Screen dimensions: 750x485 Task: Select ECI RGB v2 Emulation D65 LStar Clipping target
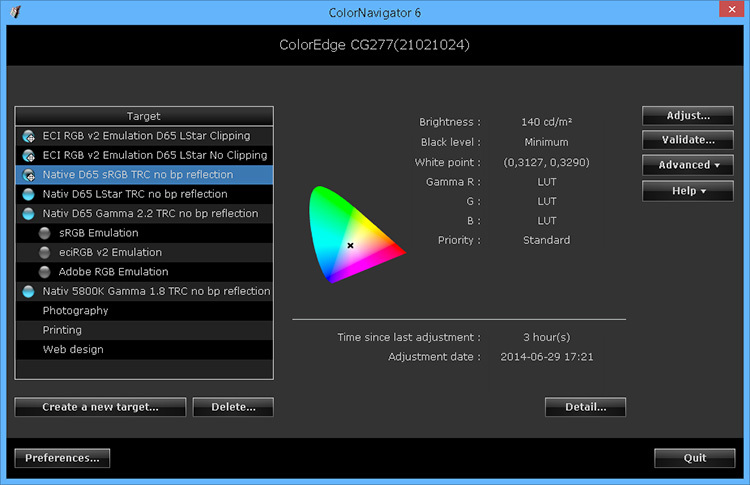coord(144,136)
